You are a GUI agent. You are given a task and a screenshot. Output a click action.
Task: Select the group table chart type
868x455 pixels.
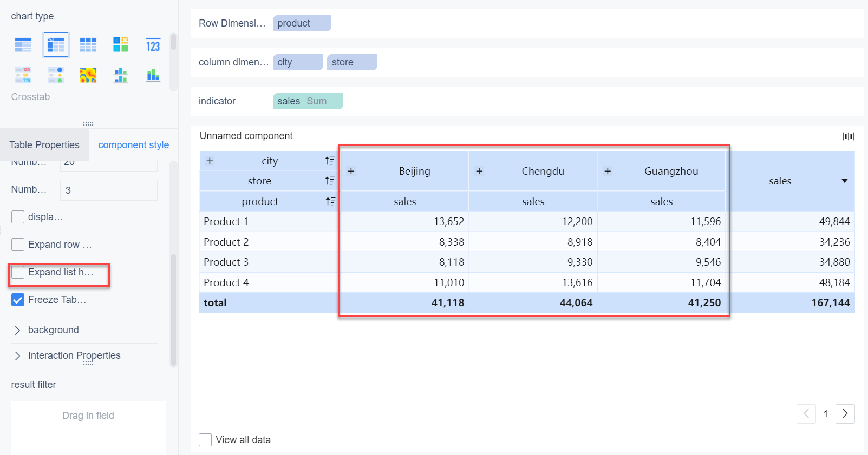pos(23,45)
